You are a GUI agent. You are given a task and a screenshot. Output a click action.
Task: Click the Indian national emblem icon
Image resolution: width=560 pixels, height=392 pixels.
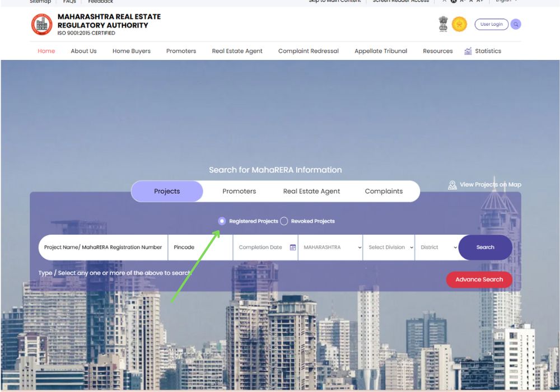(444, 24)
